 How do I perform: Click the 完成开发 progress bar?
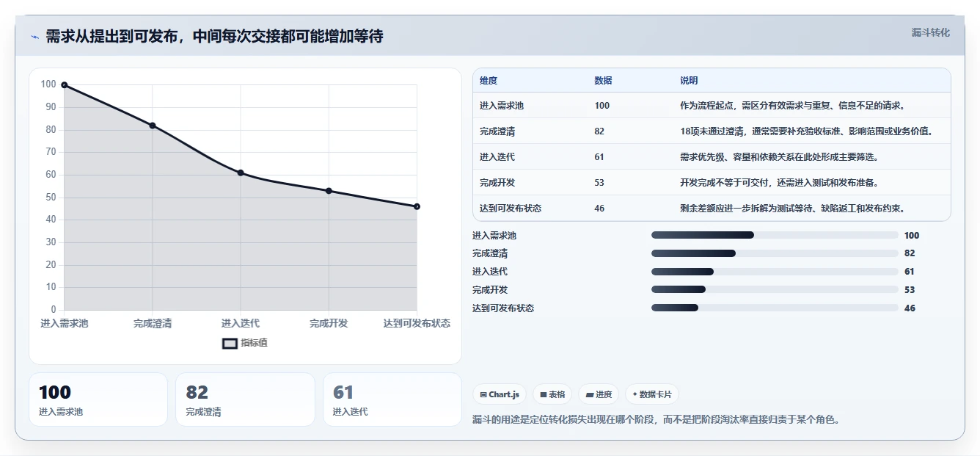[x=775, y=289]
